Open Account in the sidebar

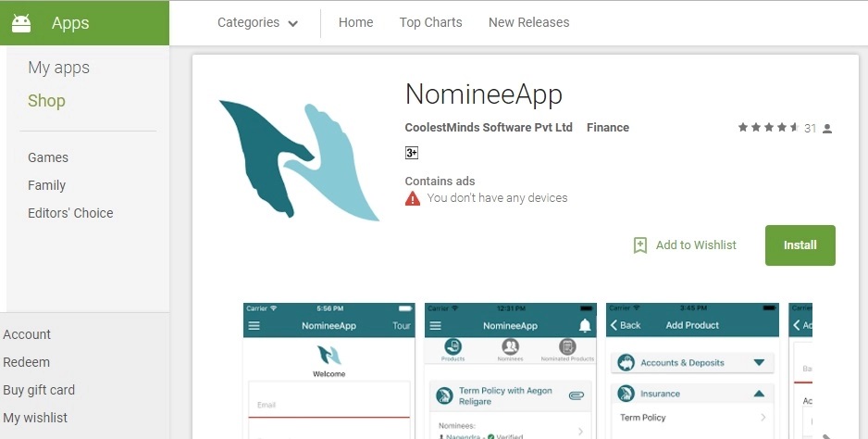coord(27,334)
